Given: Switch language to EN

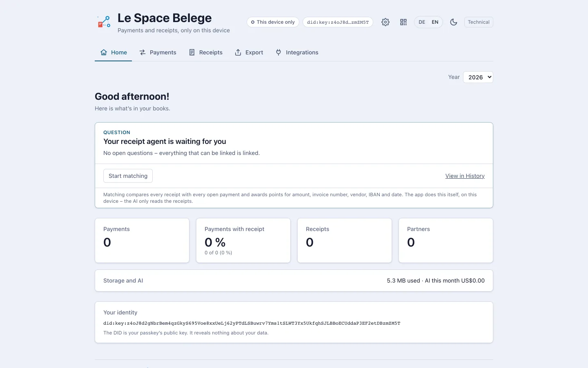Looking at the screenshot, I should coord(435,22).
